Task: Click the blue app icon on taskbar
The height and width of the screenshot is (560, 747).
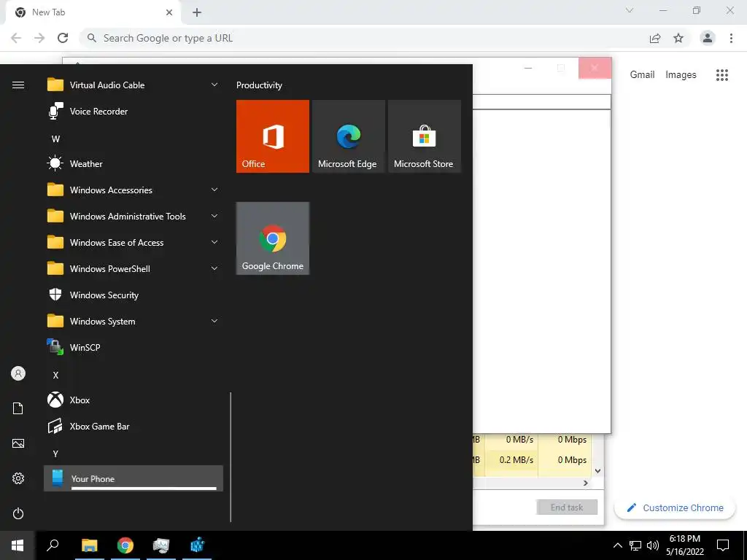Action: click(x=197, y=545)
